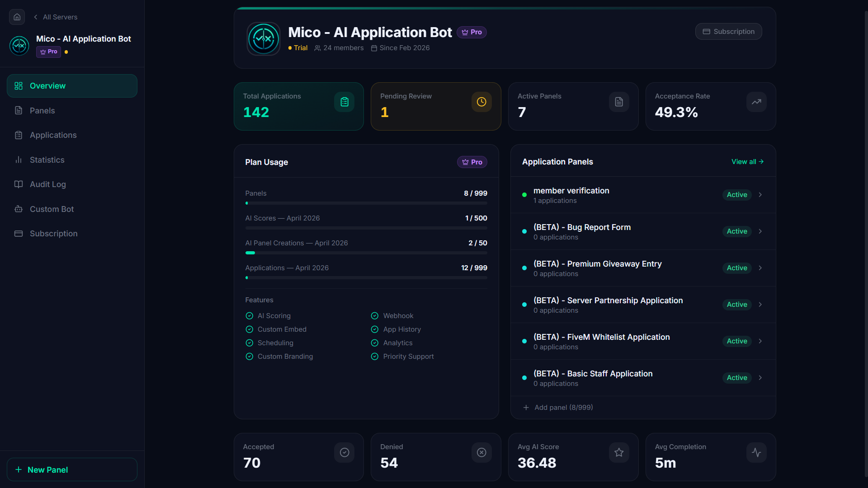Viewport: 868px width, 488px height.
Task: Click the Mico bot avatar in header
Action: click(x=264, y=39)
